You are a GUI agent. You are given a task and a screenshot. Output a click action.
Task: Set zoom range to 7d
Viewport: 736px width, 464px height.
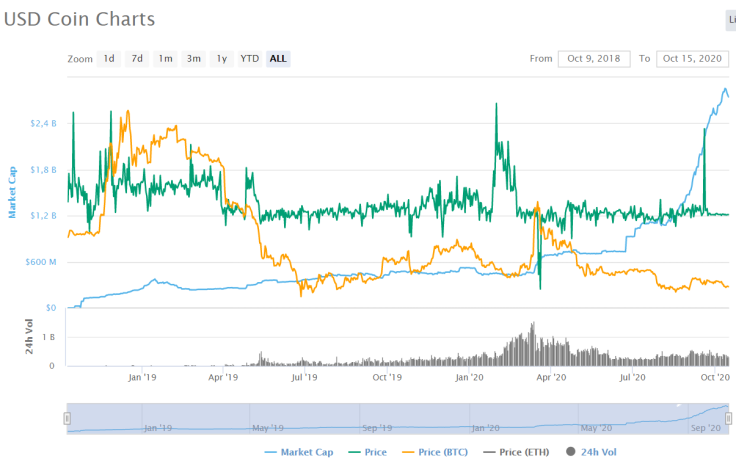pos(137,59)
